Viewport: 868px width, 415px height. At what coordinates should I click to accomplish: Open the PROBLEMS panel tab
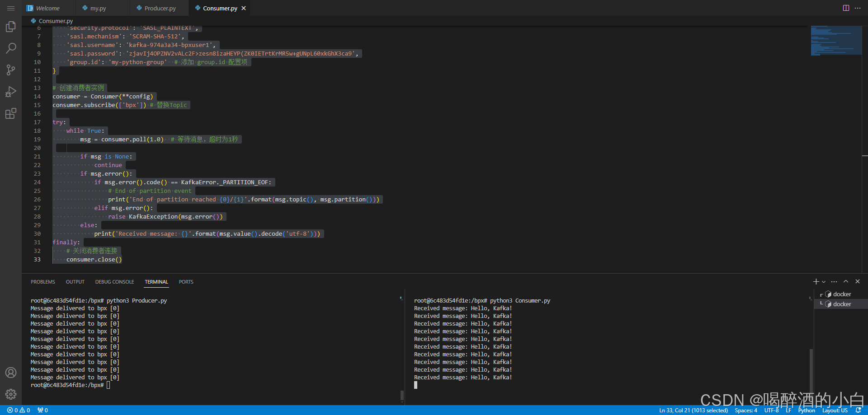pyautogui.click(x=43, y=282)
